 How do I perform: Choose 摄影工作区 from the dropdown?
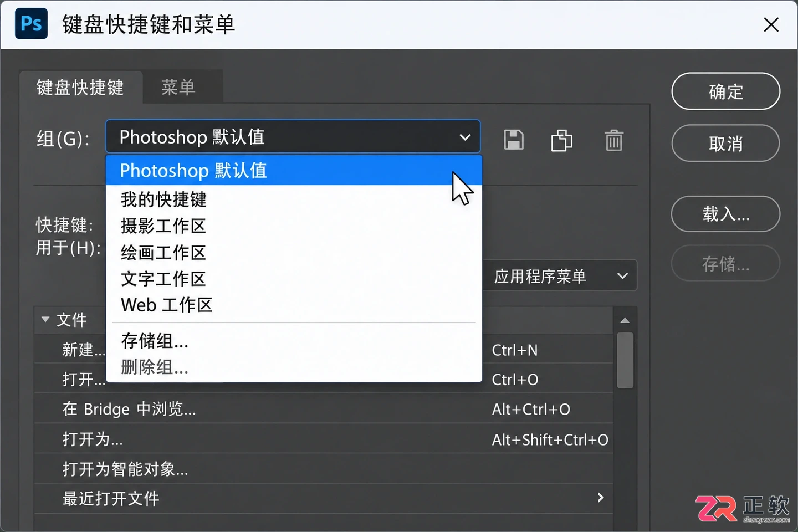coord(294,226)
